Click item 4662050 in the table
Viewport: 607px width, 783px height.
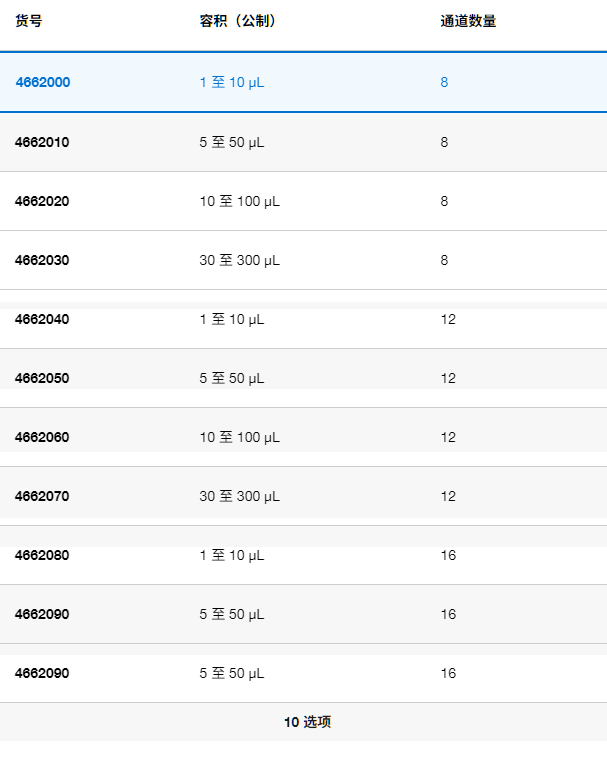[42, 378]
